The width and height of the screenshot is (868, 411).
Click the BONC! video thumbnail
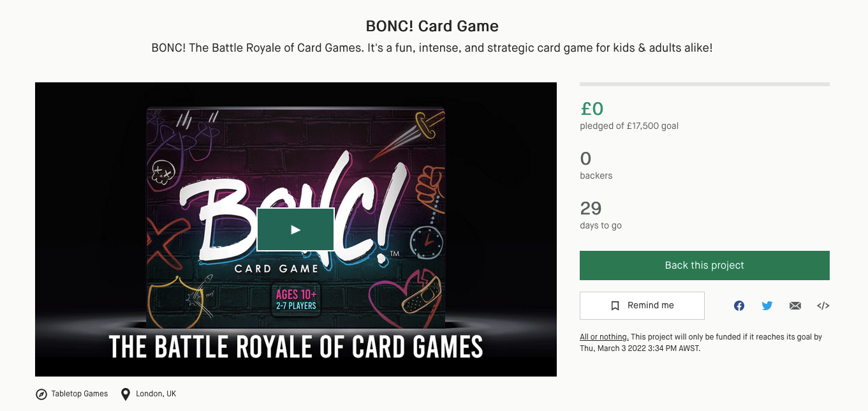click(295, 228)
